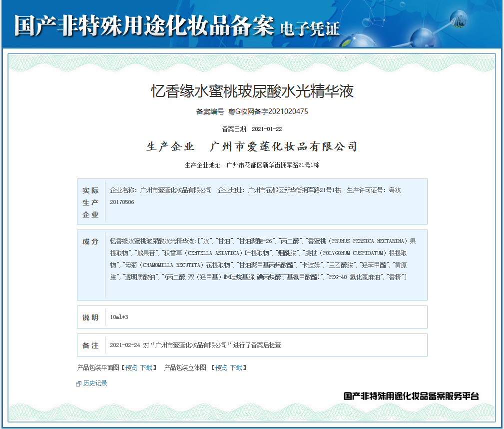Click the 国产非特殊用途化妆品备案服务平台 footer text
This screenshot has width=504, height=429.
[411, 396]
